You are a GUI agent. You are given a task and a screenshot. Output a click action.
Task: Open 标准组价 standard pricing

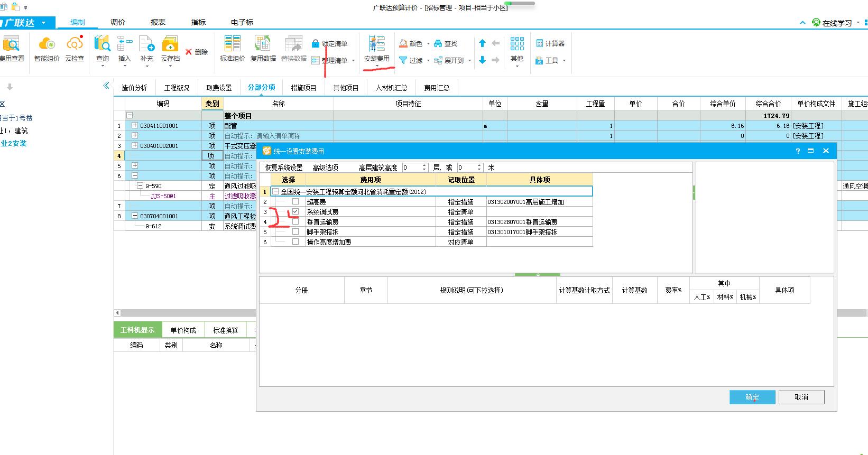[233, 49]
